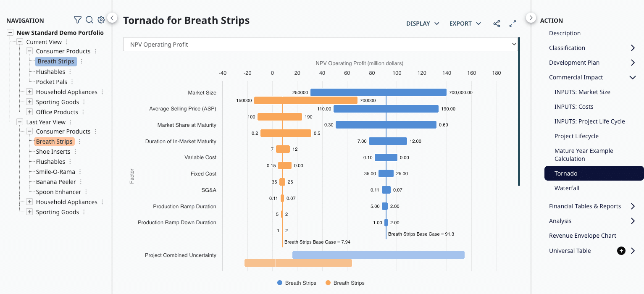Expand the Office Products tree node
Viewport: 644px width, 294px height.
[29, 112]
